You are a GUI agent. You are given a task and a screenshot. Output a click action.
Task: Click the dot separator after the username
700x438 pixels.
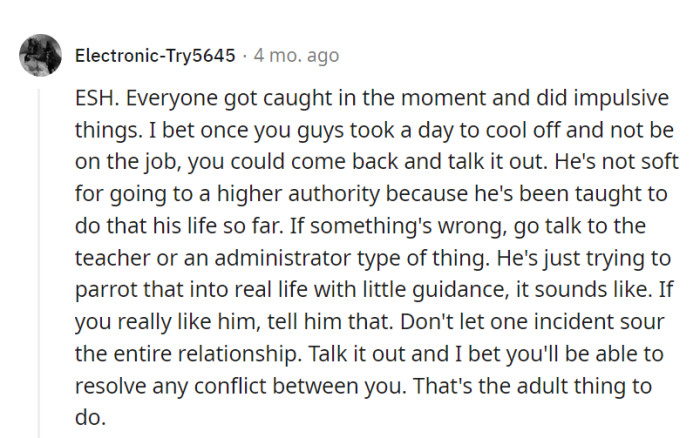coord(244,55)
